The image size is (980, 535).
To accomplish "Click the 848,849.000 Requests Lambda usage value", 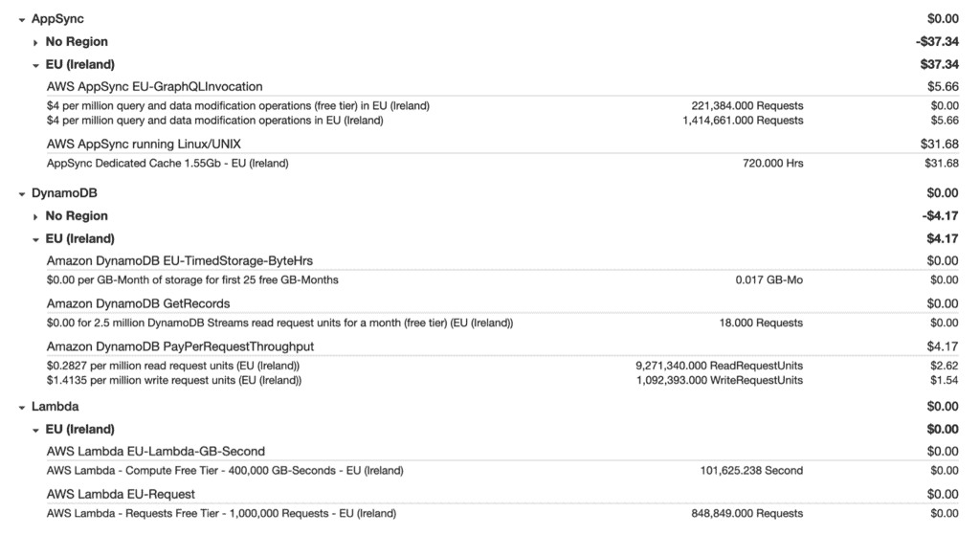I will pos(746,513).
